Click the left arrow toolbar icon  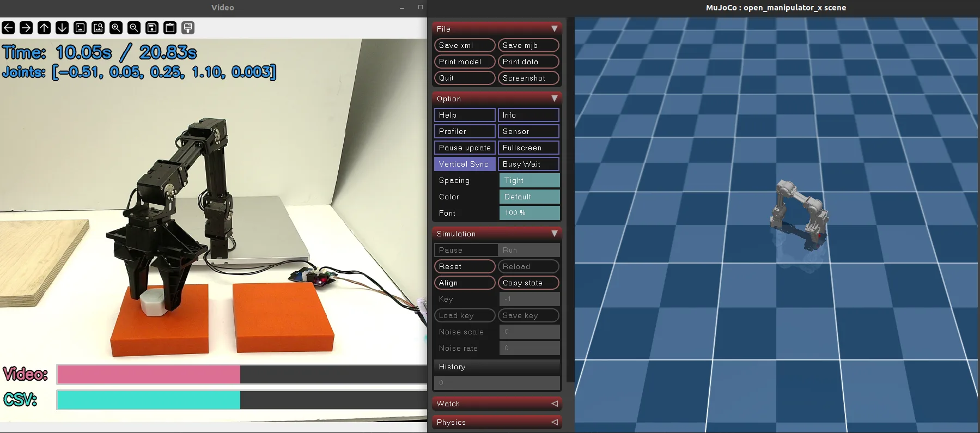point(8,28)
